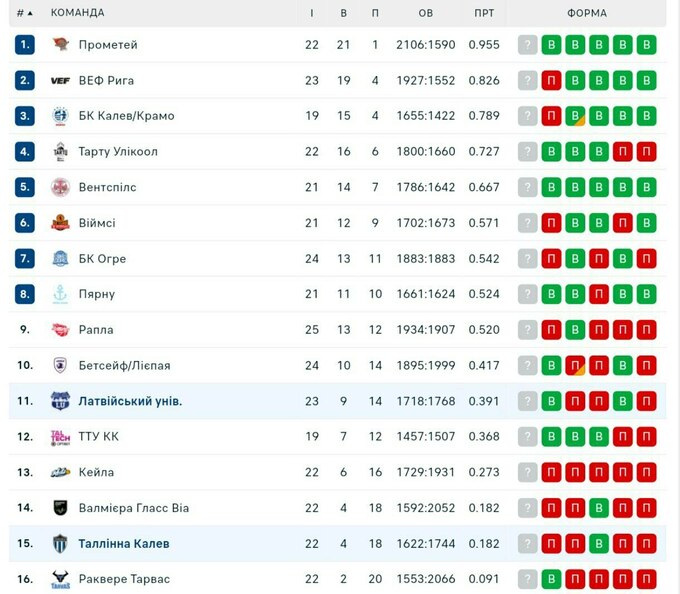Open the Латвійський унів. team page
Viewport: 680px width, 594px height.
[x=130, y=401]
